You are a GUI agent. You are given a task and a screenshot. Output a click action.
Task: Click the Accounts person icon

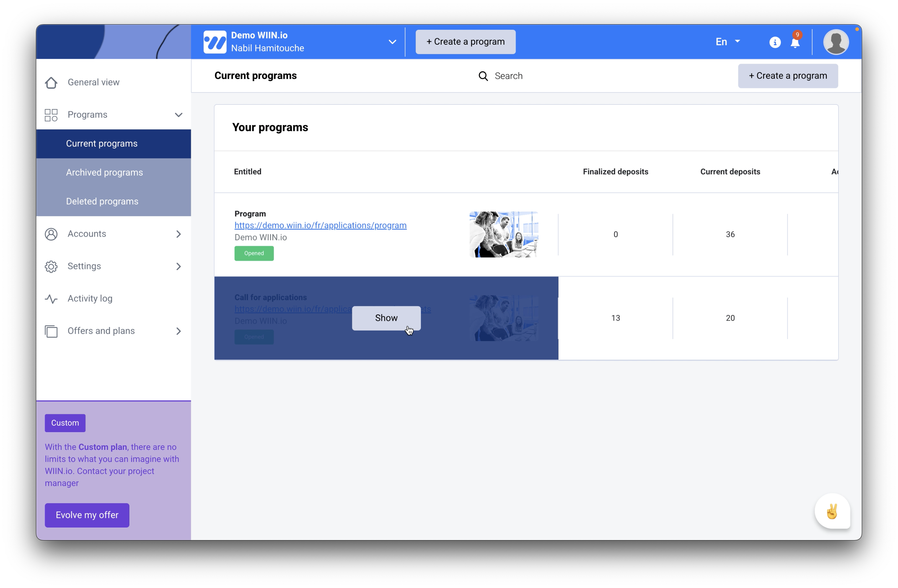(x=51, y=234)
